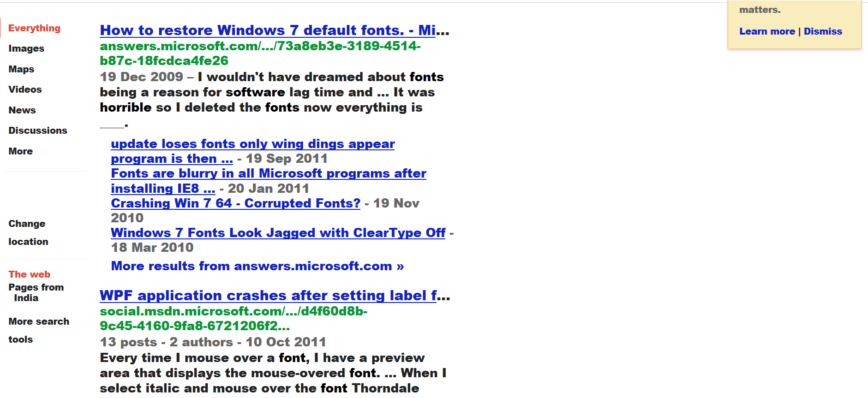868x398 pixels.
Task: Dismiss the yellow notification box
Action: coord(823,31)
